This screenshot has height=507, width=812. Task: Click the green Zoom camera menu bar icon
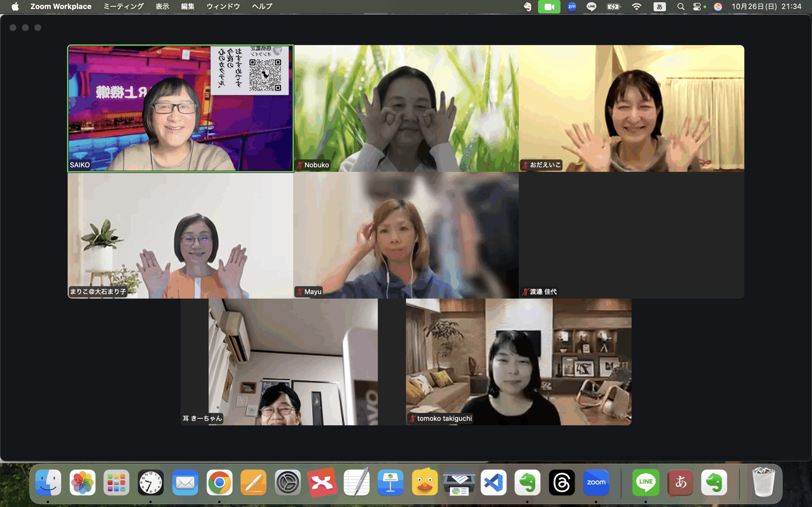549,7
